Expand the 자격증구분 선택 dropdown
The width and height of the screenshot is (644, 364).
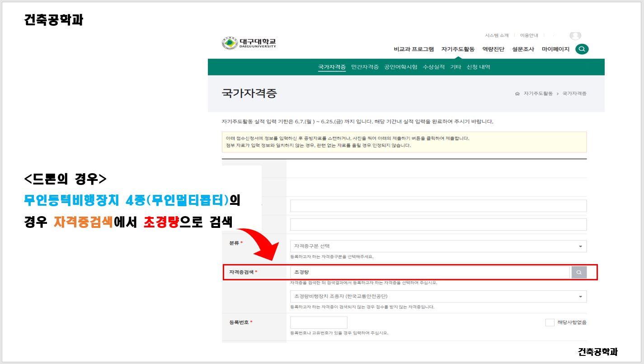click(x=438, y=246)
